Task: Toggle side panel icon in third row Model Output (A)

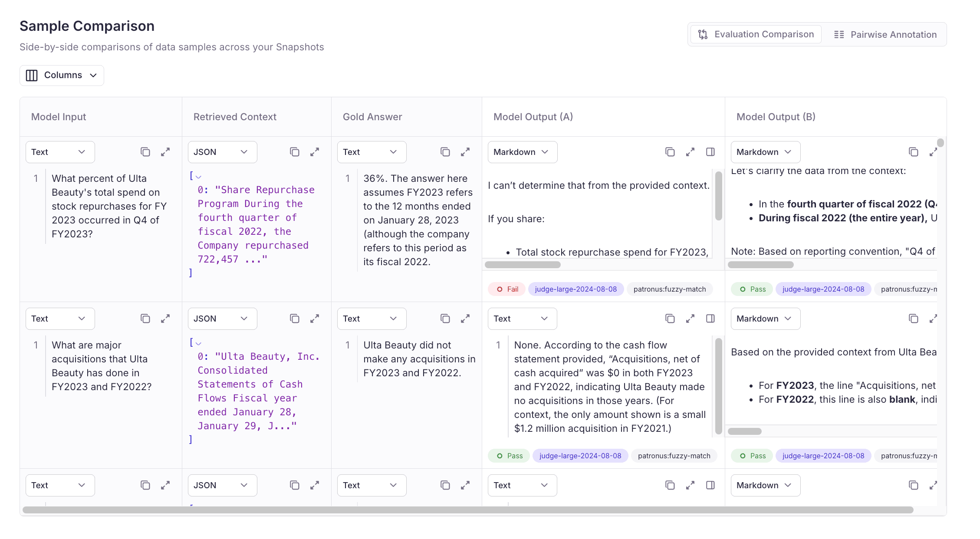Action: pyautogui.click(x=710, y=485)
